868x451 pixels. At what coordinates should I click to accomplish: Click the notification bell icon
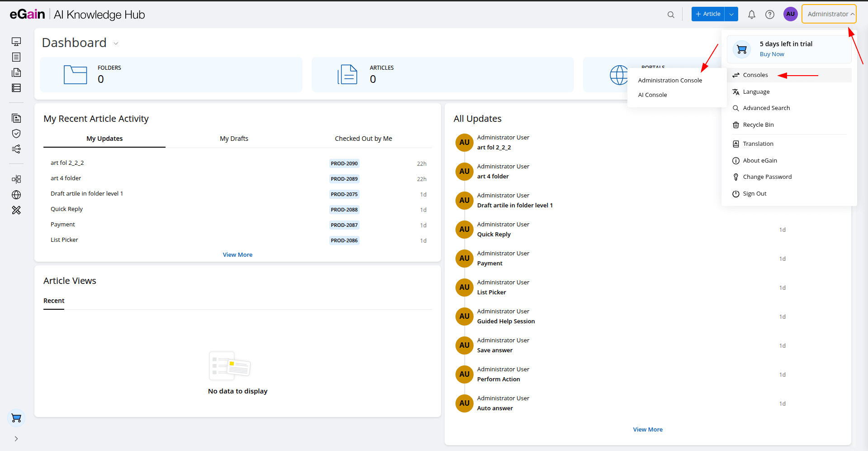pos(751,14)
